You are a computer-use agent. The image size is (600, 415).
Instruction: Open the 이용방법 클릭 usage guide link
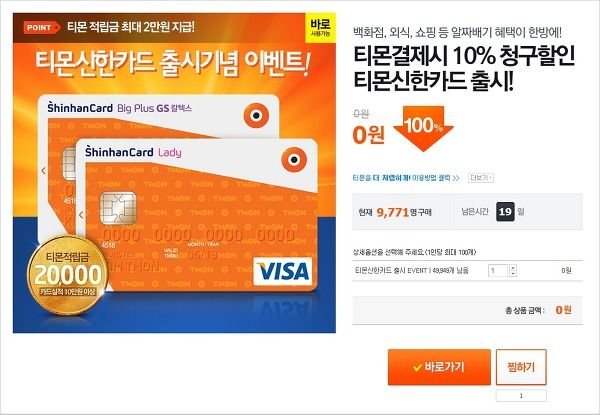(435, 178)
